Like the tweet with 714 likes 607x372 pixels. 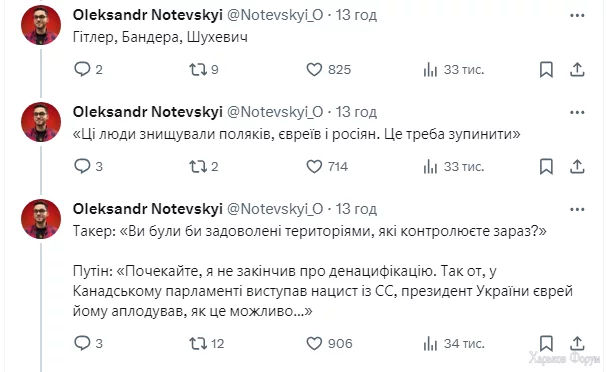(x=314, y=166)
